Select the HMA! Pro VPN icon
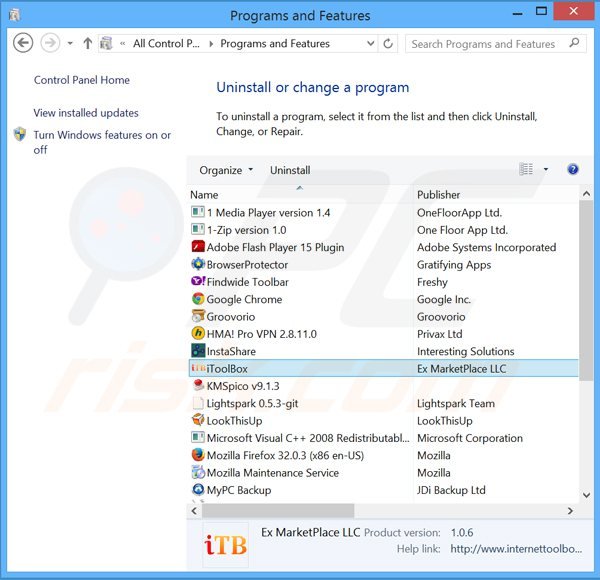The image size is (600, 580). [198, 333]
